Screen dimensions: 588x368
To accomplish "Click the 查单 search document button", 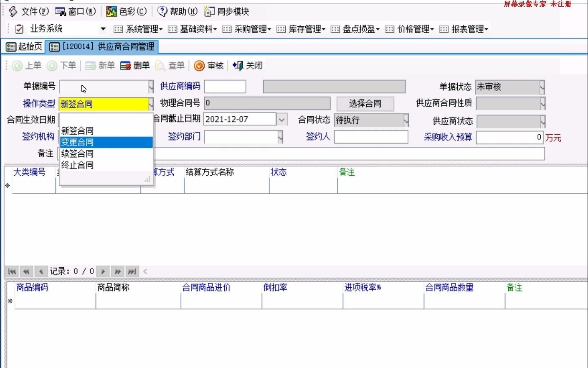I will [x=170, y=66].
